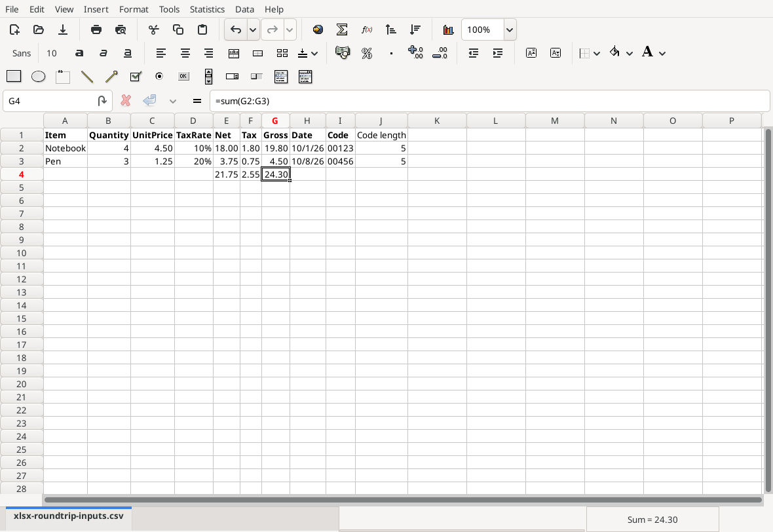This screenshot has width=773, height=532.
Task: Cancel the edit with the red X
Action: pyautogui.click(x=126, y=101)
